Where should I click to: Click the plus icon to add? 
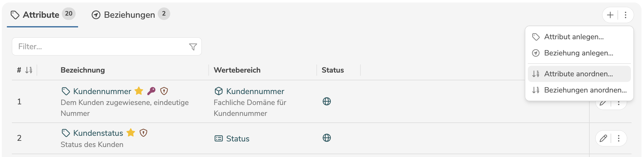(610, 15)
